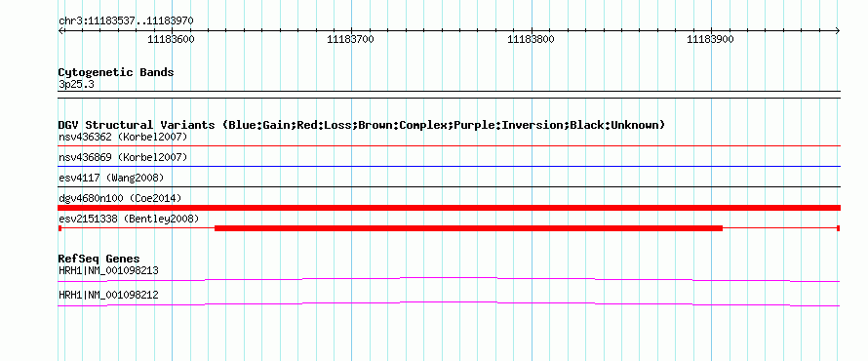Open variant nsv436869 (Korbel2007) label

123,157
